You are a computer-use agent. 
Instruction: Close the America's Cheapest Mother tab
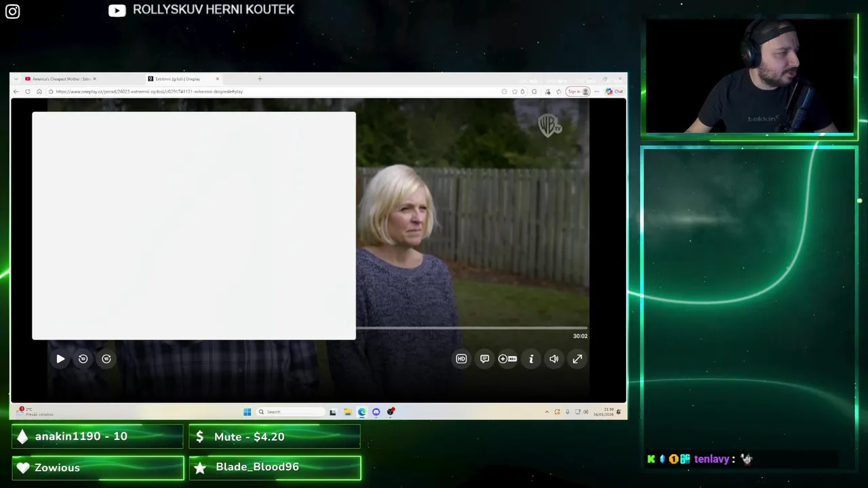(x=94, y=79)
